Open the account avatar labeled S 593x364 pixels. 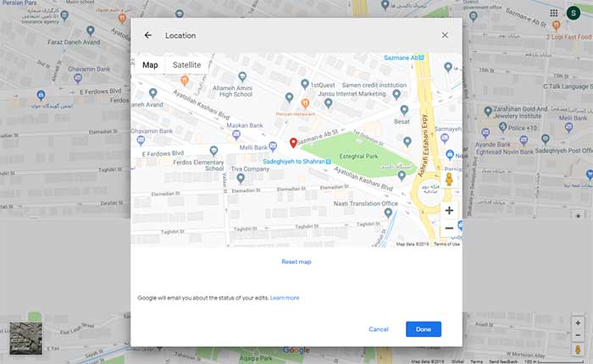pyautogui.click(x=576, y=13)
